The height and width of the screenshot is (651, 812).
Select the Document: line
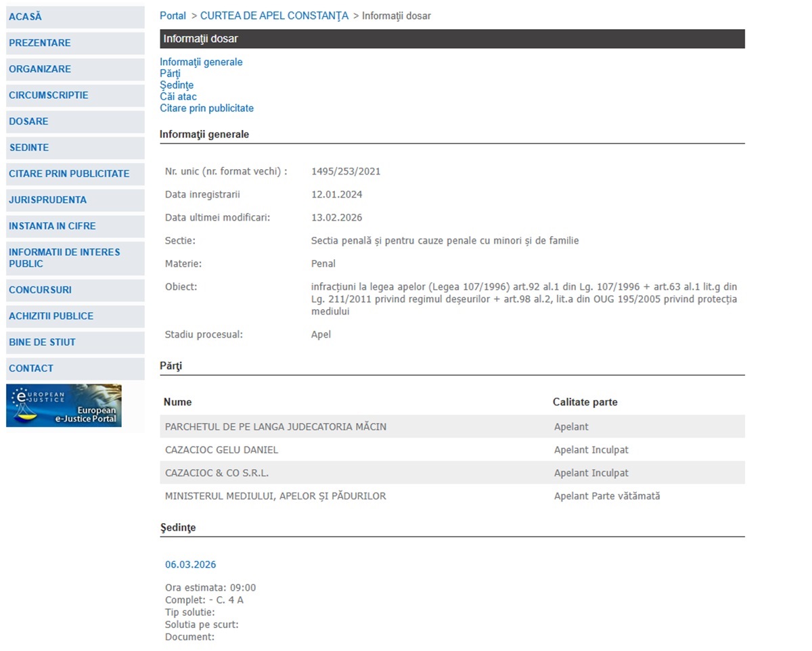189,637
